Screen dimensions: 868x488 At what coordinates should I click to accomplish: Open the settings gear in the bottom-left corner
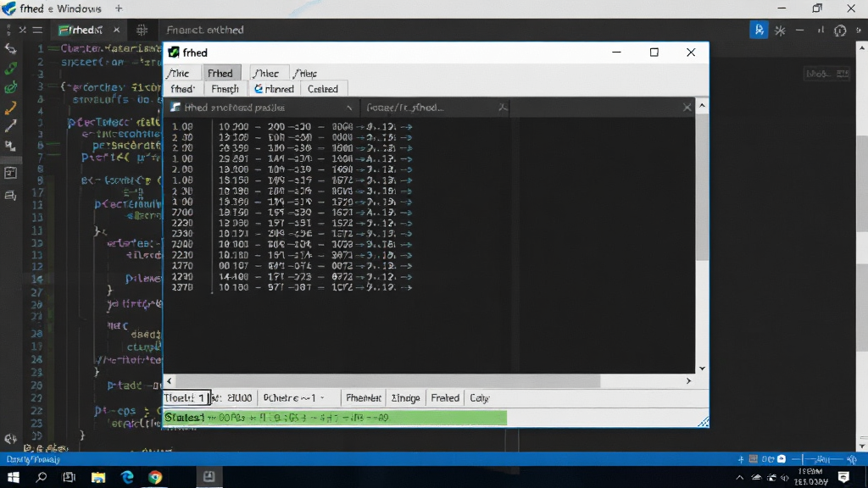10,439
